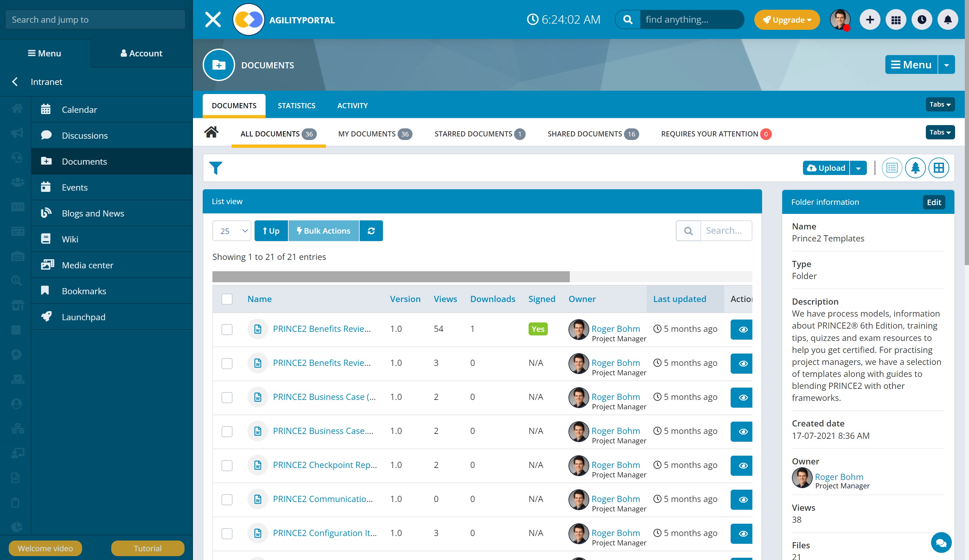Click the horizontal scrollbar above the table
Viewport: 969px width, 560px height.
pos(391,276)
